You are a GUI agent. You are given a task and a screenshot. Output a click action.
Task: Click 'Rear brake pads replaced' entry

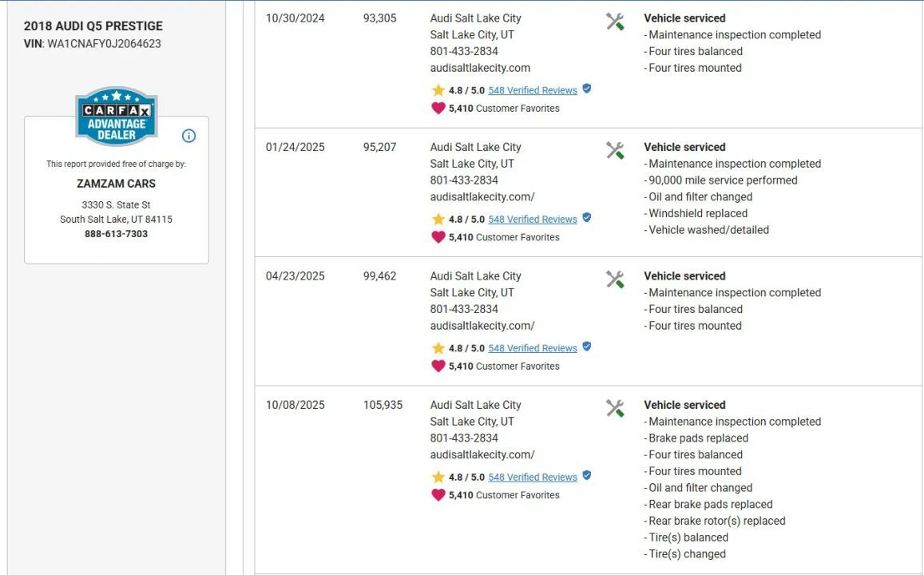(708, 504)
